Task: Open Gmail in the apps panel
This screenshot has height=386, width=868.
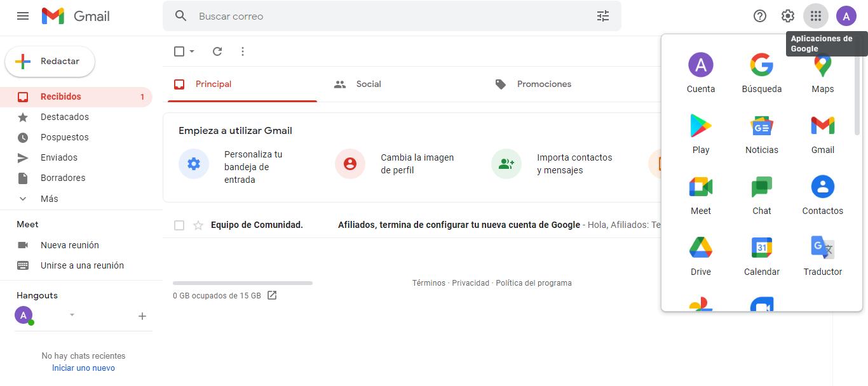Action: click(823, 134)
